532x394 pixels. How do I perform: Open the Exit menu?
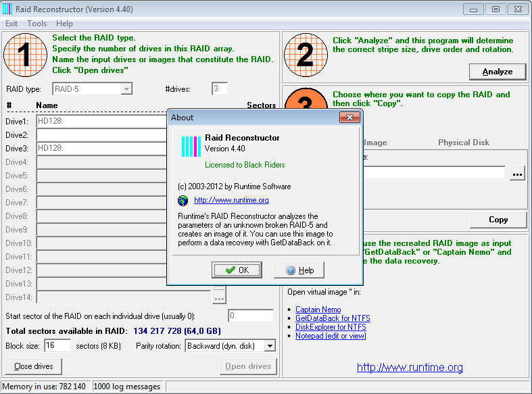click(x=11, y=24)
